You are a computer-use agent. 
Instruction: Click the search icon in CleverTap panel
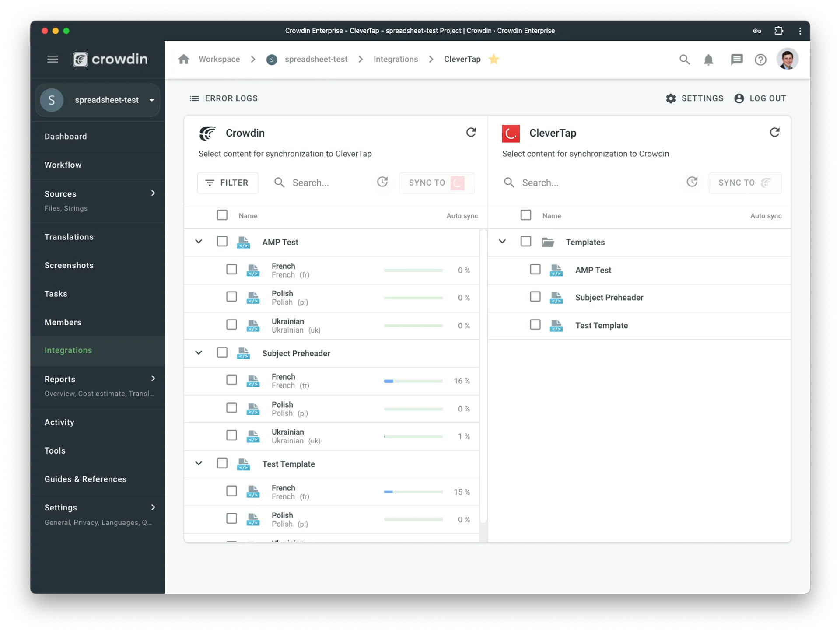coord(509,182)
